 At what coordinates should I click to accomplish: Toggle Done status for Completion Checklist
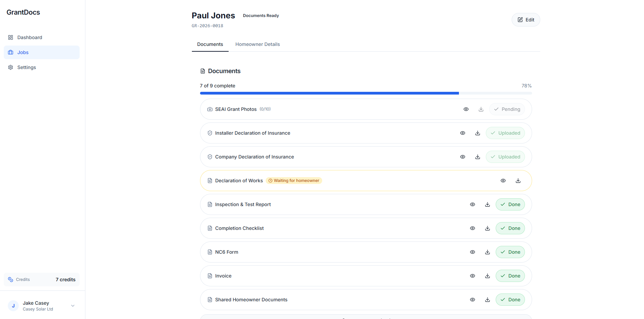coord(510,228)
